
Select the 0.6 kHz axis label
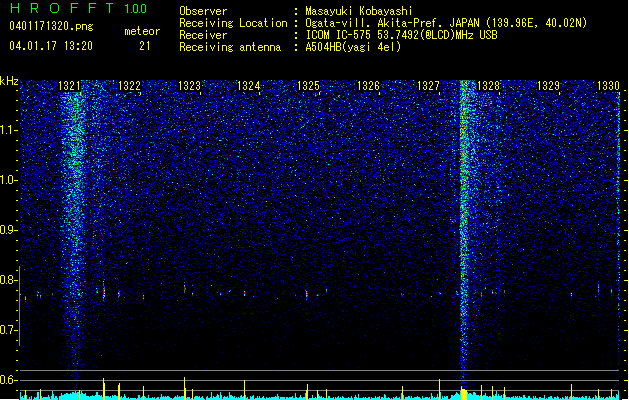pyautogui.click(x=9, y=380)
